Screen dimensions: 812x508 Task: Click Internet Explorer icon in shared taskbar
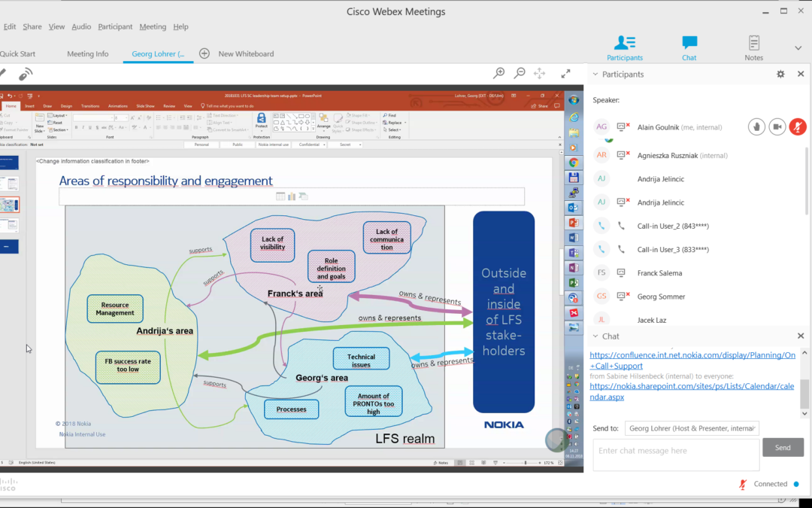[573, 117]
